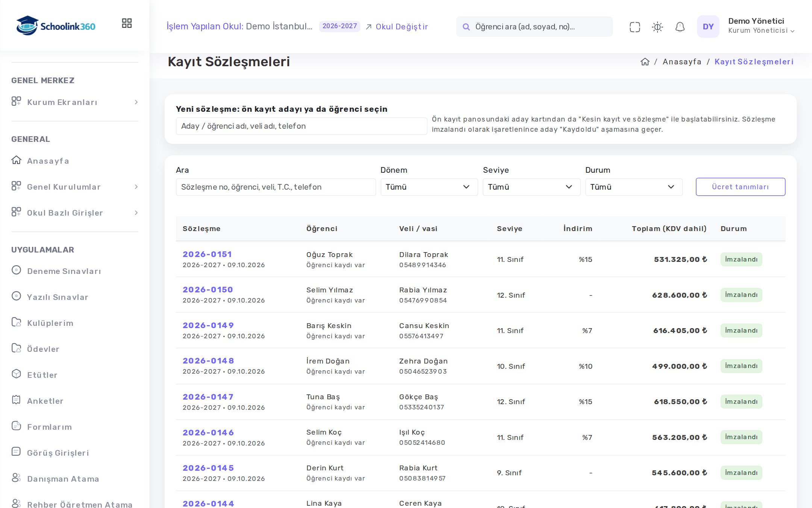Click the Okul Değiştir link
Viewport: 812px width, 508px height.
[x=397, y=27]
